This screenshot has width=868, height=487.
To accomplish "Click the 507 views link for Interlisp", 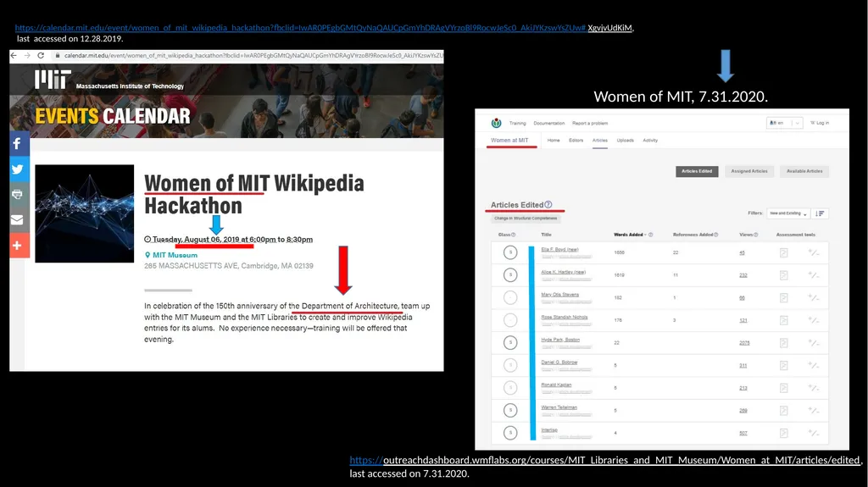I will (743, 434).
